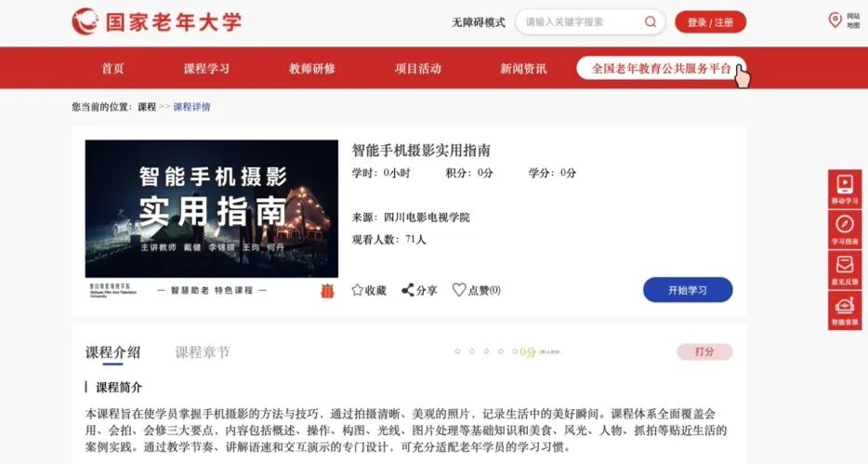Viewport: 868px width, 464px height.
Task: Open the 课程学习 menu item
Action: click(206, 69)
